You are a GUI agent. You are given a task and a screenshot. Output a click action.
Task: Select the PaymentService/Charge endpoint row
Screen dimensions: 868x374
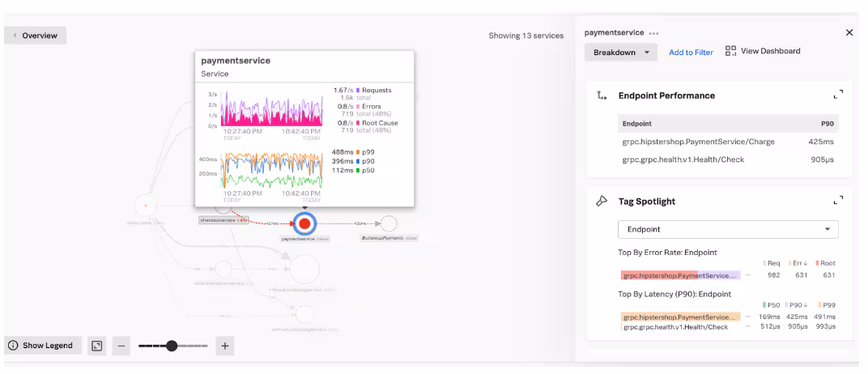pos(698,142)
